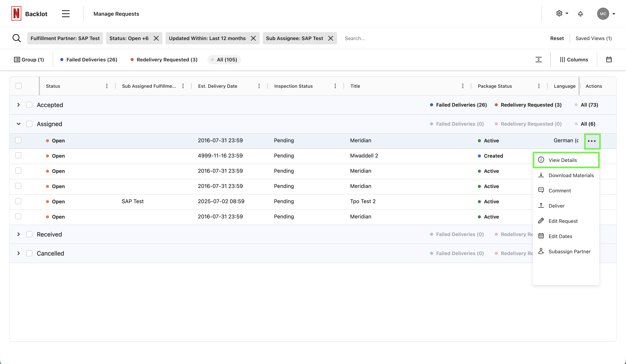Image resolution: width=626 pixels, height=364 pixels.
Task: Expand the Cancelled group
Action: [x=19, y=253]
